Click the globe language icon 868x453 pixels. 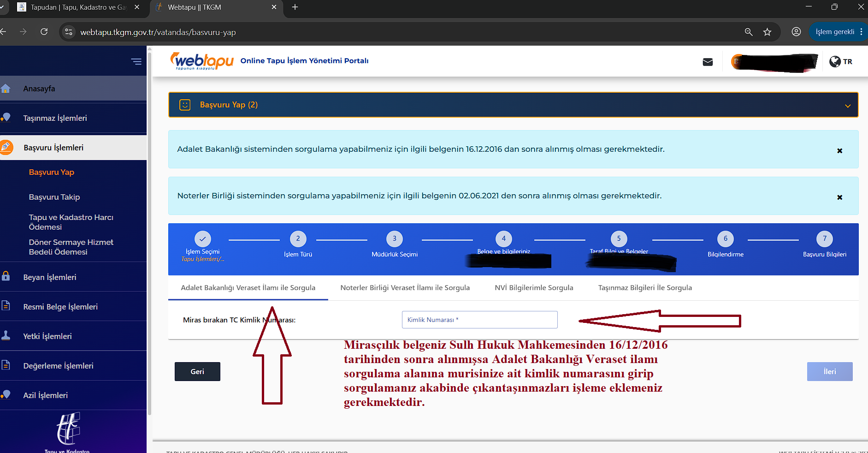click(x=835, y=61)
